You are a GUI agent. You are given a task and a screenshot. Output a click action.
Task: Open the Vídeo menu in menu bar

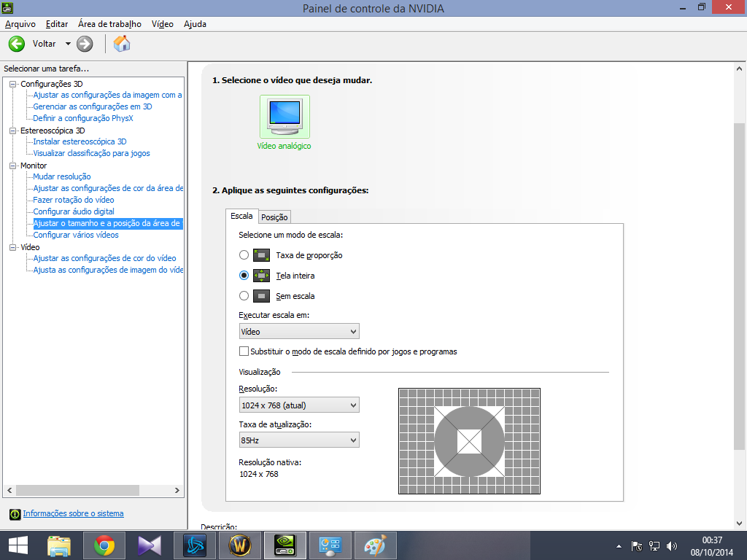pos(163,24)
